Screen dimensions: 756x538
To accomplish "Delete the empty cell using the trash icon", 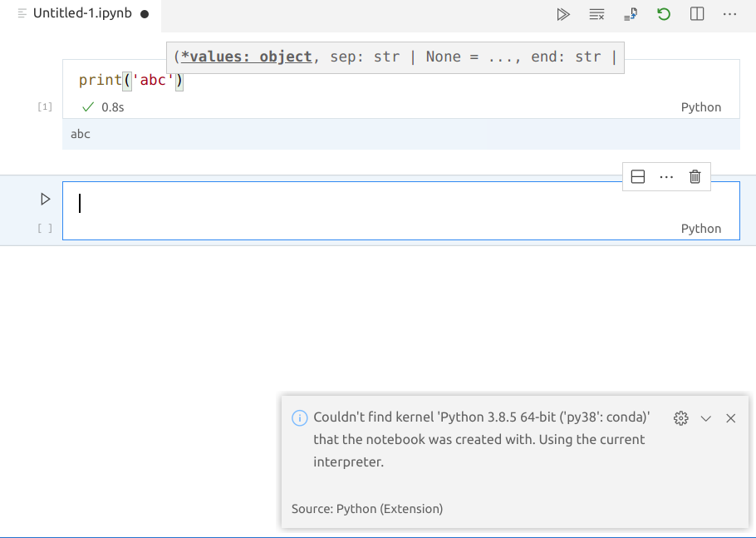I will (x=695, y=176).
